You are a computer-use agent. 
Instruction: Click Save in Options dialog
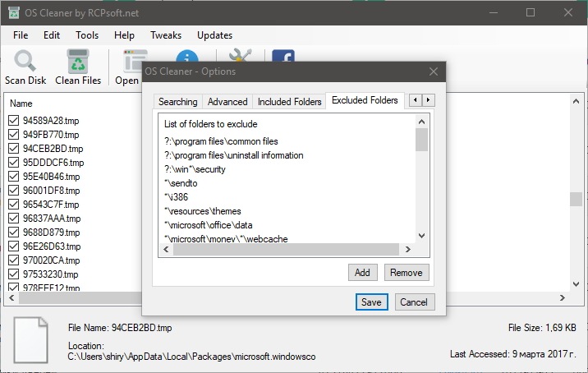[371, 302]
